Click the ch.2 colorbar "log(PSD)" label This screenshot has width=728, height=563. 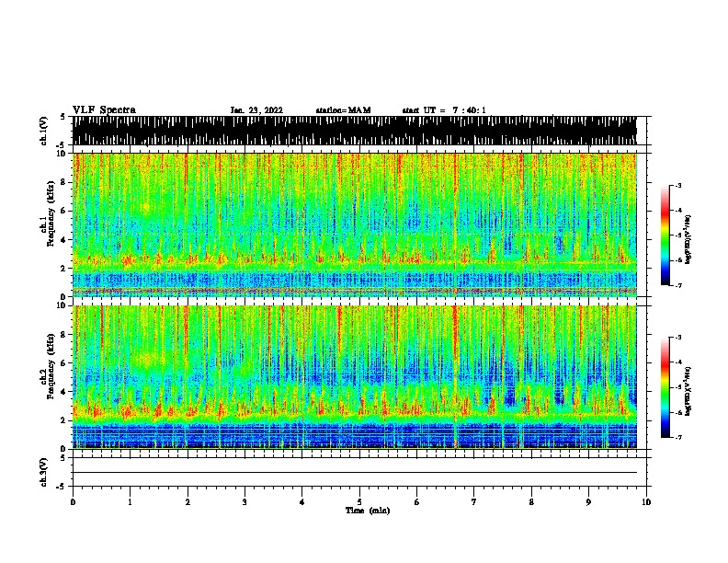coord(688,391)
